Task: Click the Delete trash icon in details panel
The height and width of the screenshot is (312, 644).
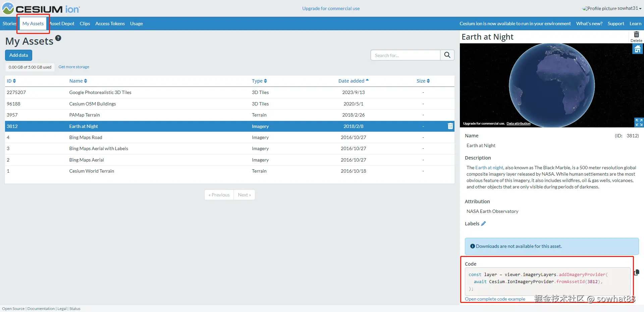Action: [636, 37]
